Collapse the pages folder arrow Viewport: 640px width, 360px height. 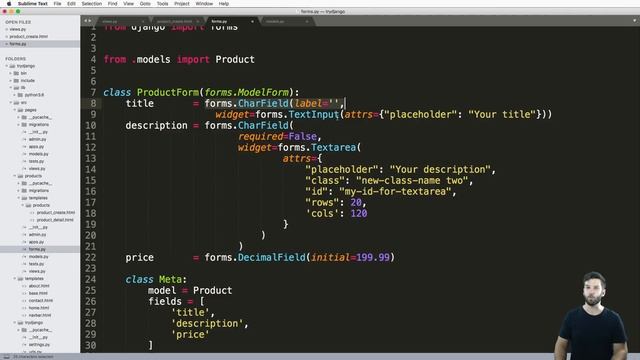(x=15, y=110)
